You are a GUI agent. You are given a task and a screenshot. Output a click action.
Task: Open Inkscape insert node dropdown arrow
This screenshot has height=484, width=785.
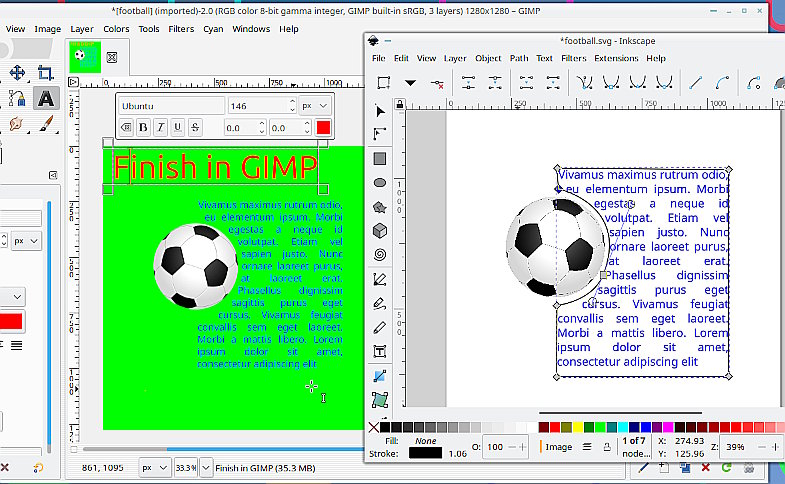411,83
